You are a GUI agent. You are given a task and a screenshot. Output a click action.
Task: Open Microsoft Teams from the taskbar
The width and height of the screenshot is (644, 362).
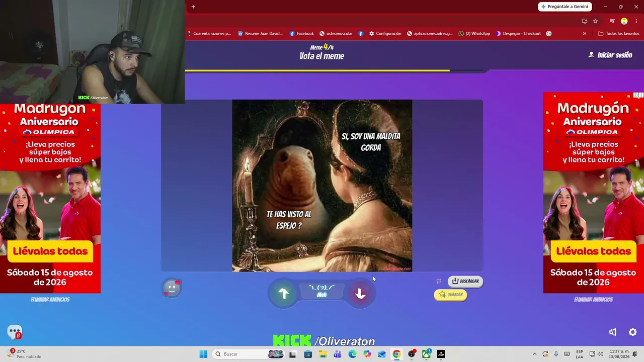(x=337, y=354)
